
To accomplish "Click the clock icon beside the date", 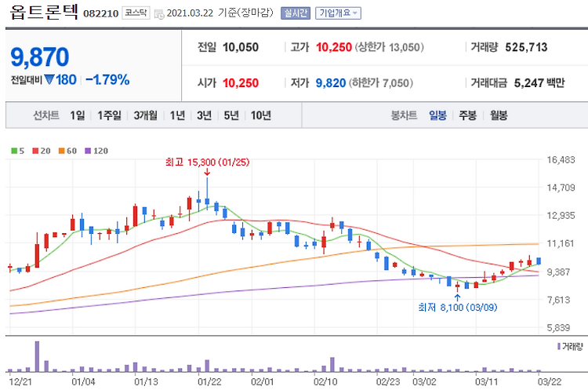I will click(x=159, y=15).
